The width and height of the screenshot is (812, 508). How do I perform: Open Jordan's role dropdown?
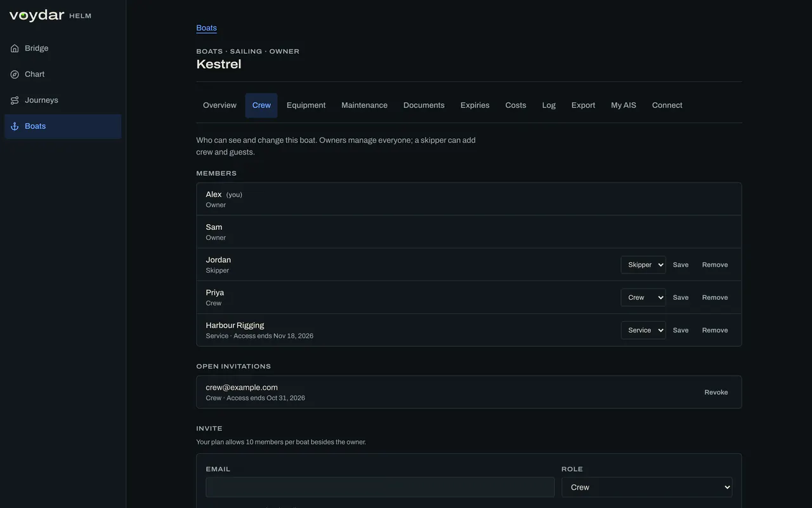(x=643, y=265)
